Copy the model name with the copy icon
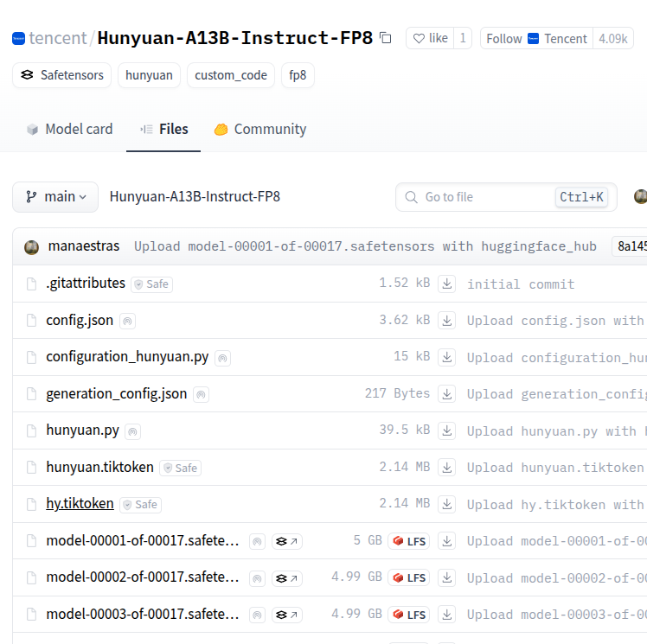 386,38
